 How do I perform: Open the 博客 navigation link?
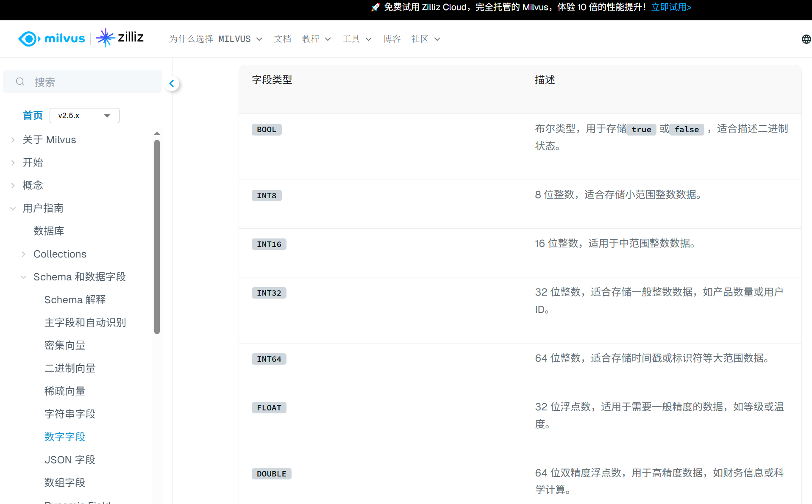[392, 39]
